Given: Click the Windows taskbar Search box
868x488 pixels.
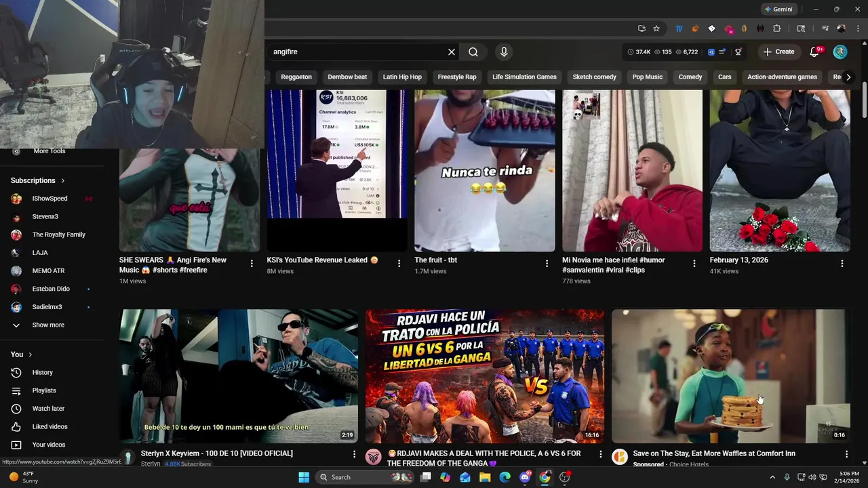Looking at the screenshot, I should coord(365,477).
